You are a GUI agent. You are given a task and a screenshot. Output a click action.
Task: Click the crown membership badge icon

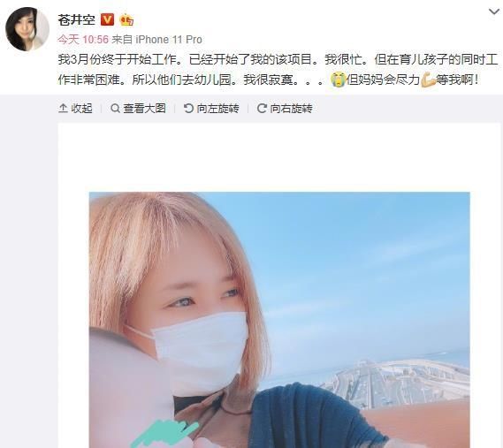(x=126, y=20)
